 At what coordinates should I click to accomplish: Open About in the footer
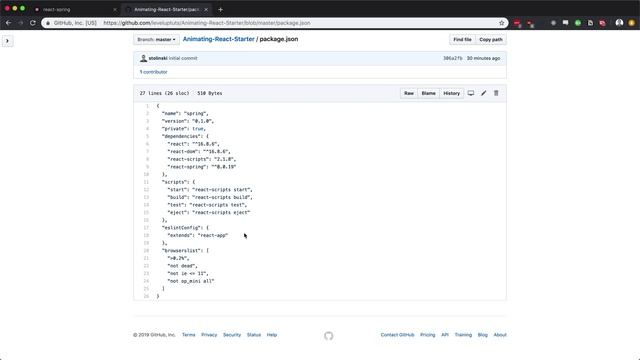click(500, 335)
